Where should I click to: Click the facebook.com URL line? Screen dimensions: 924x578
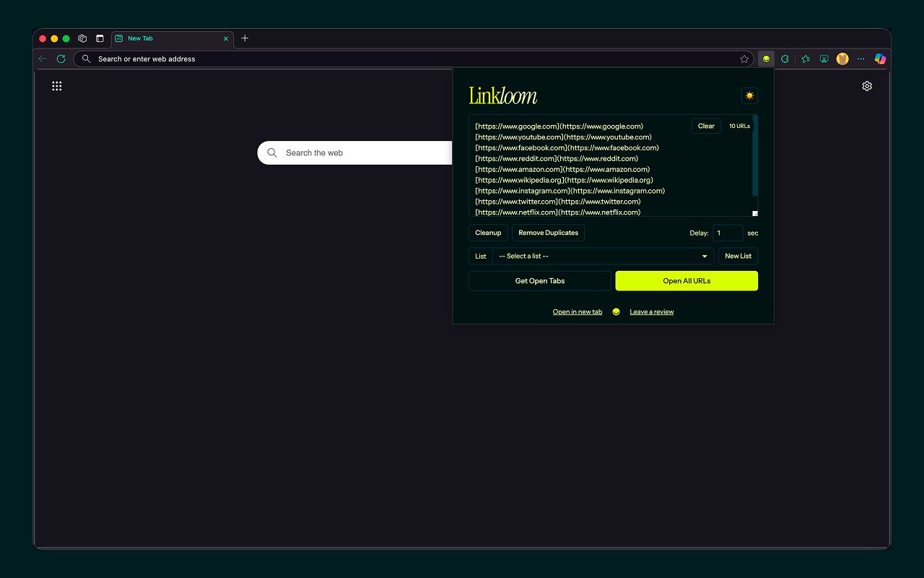coord(567,148)
